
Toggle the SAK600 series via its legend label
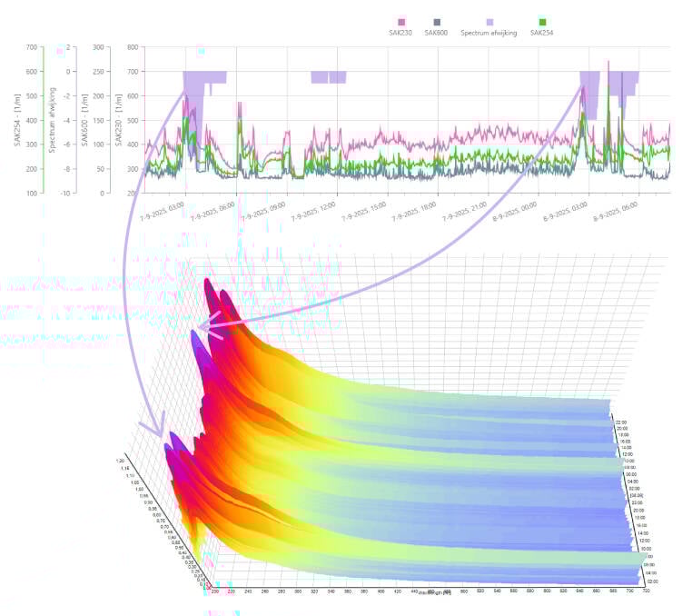point(437,33)
